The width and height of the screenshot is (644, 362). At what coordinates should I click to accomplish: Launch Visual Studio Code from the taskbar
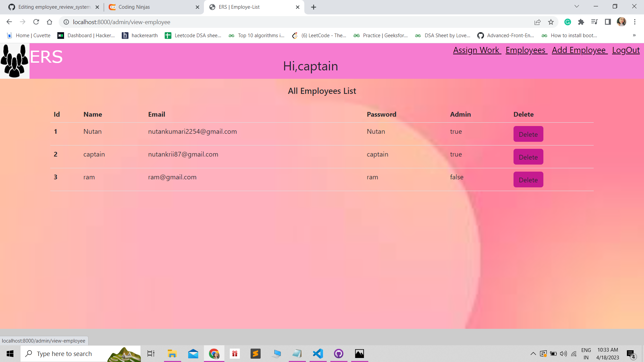318,354
